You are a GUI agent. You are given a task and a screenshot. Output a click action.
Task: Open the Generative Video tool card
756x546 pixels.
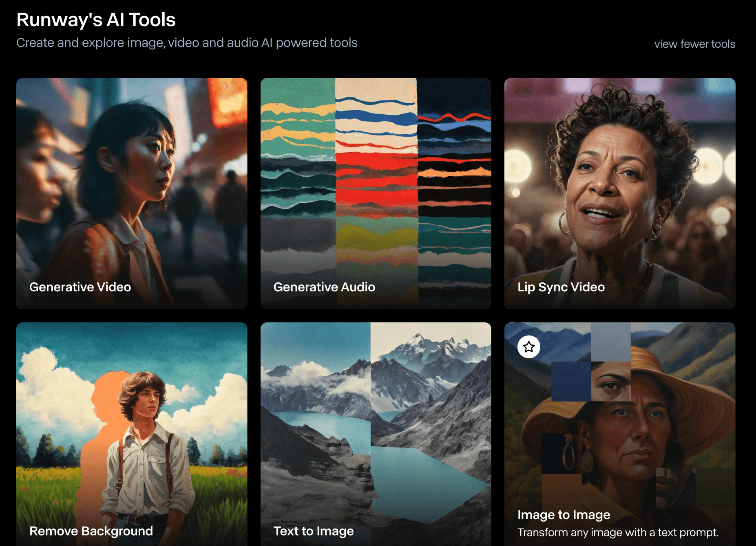[132, 193]
